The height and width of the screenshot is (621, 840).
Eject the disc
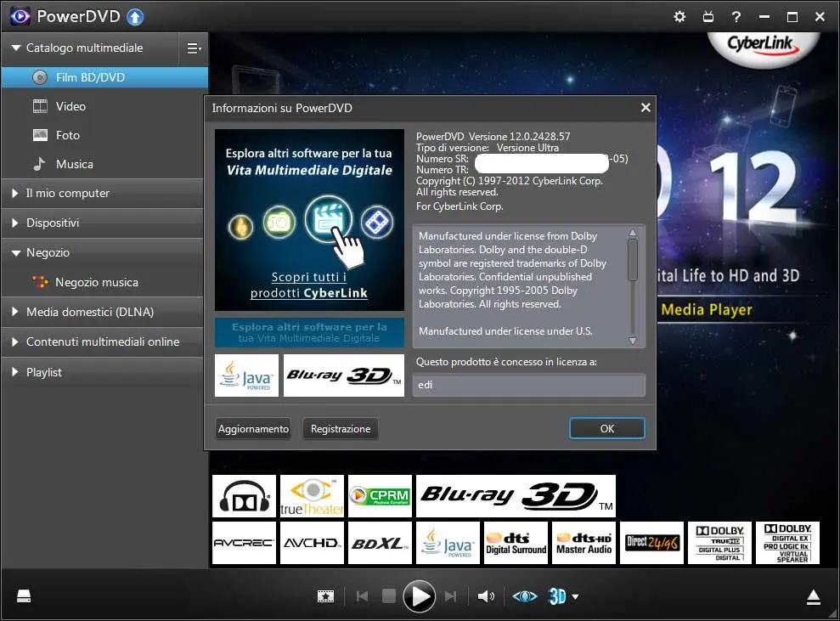pyautogui.click(x=813, y=597)
